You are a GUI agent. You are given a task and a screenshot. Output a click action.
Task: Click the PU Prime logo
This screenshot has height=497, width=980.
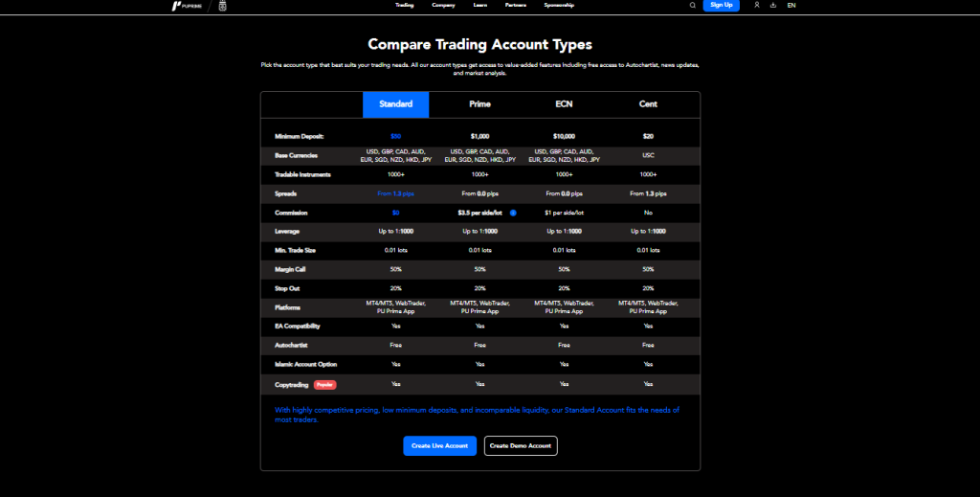click(187, 6)
